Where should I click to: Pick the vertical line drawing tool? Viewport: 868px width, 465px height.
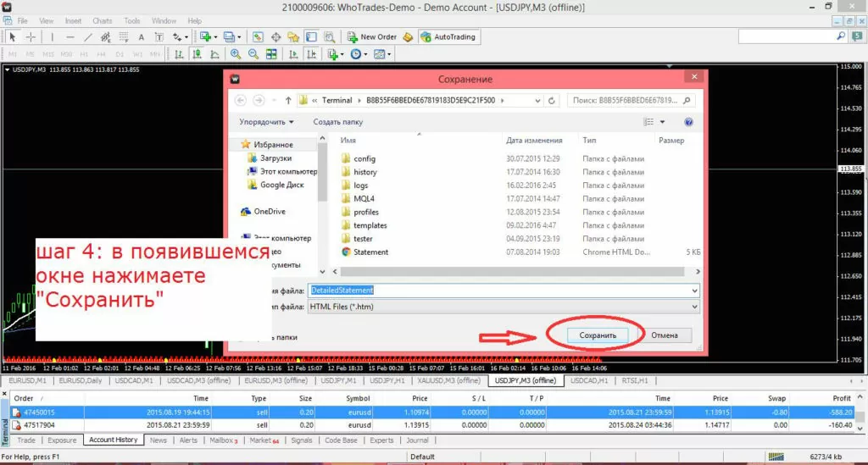53,37
